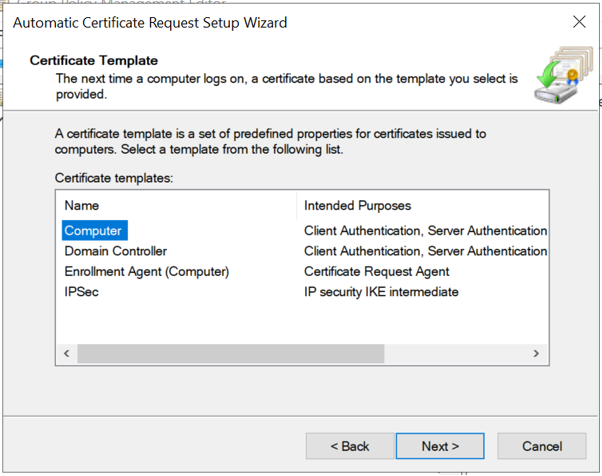Select the IPSec certificate template
Image resolution: width=602 pixels, height=476 pixels.
81,292
